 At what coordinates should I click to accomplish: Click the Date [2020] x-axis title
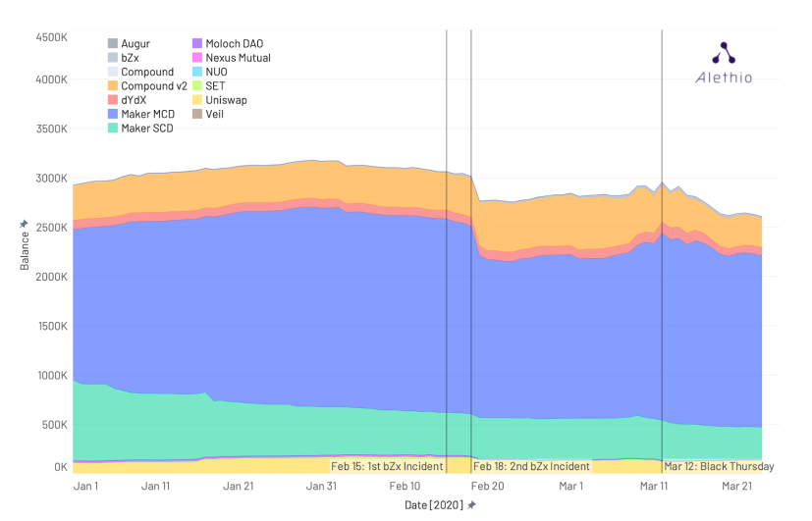pyautogui.click(x=434, y=505)
